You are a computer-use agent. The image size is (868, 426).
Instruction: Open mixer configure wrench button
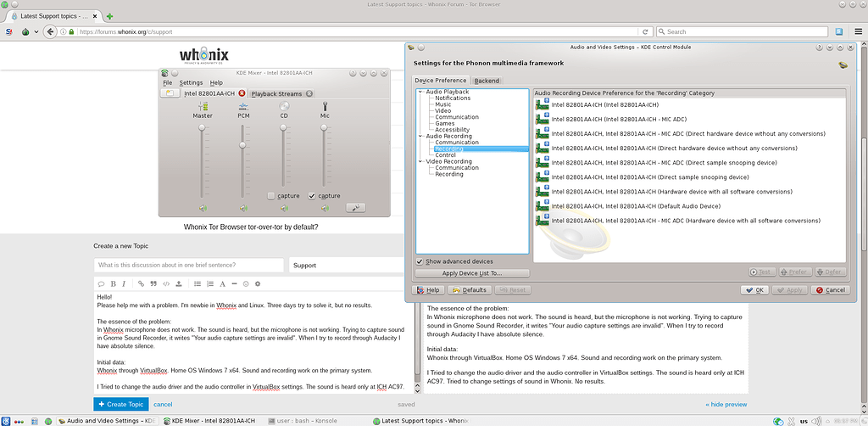click(x=356, y=208)
